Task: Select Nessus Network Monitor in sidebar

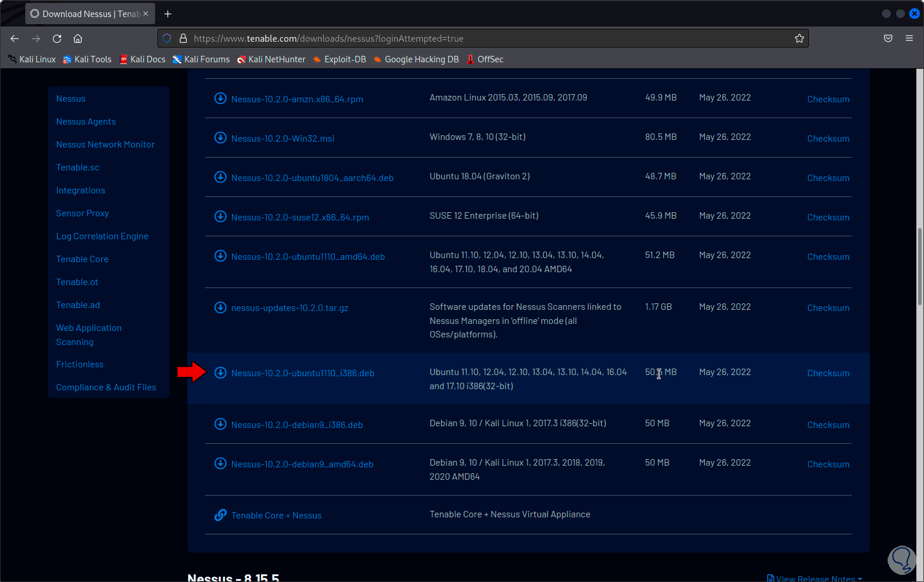Action: coord(105,145)
